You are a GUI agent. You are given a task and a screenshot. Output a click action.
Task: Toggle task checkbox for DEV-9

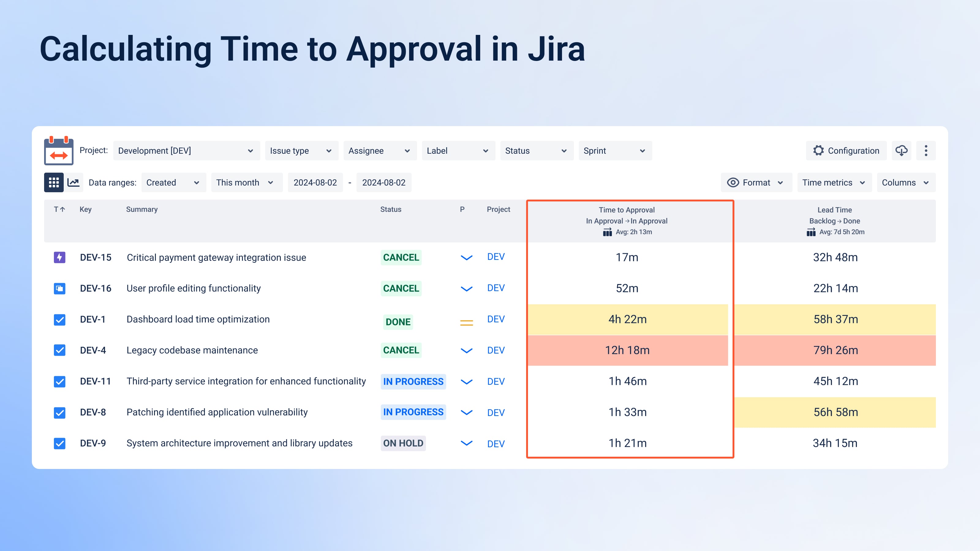pyautogui.click(x=59, y=443)
